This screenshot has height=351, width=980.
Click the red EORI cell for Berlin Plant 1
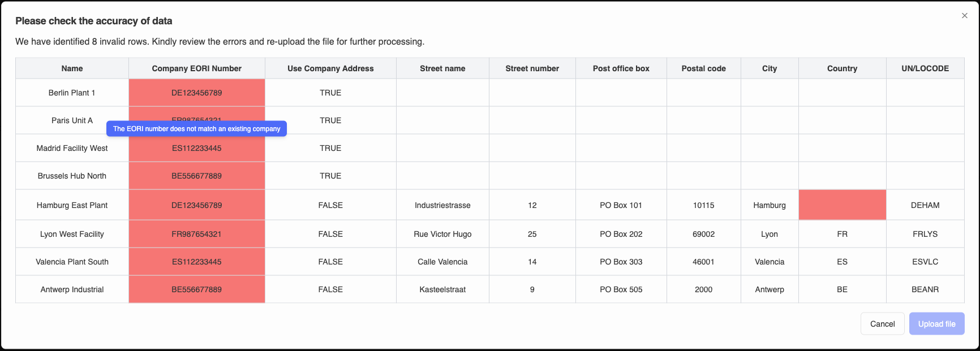pos(196,93)
